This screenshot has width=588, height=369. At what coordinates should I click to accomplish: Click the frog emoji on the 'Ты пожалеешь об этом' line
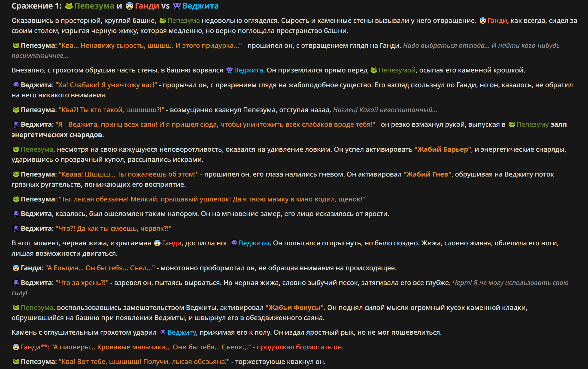(x=16, y=174)
